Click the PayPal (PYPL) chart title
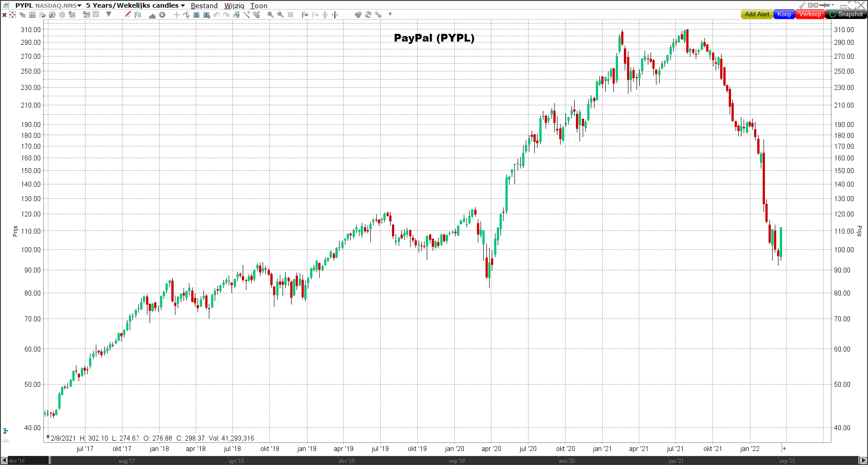This screenshot has width=868, height=465. pos(434,38)
